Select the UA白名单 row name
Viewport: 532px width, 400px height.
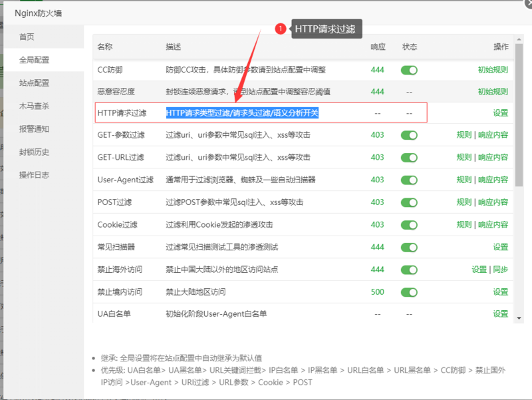[x=114, y=313]
